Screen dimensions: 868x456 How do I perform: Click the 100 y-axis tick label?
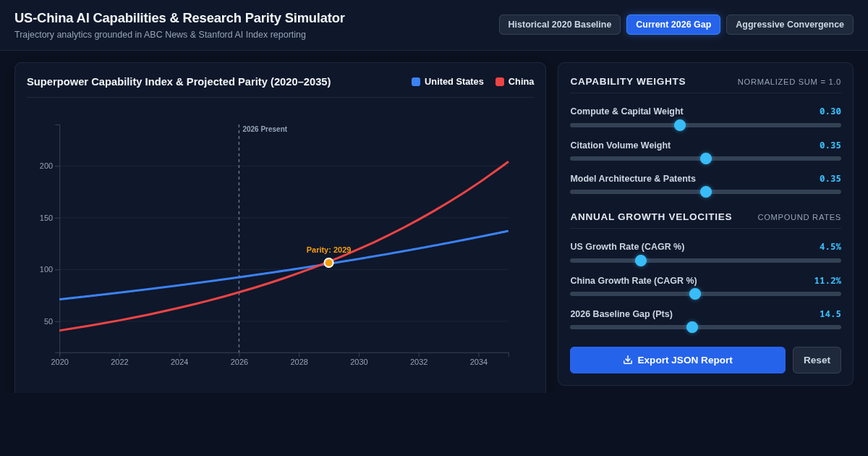point(46,269)
